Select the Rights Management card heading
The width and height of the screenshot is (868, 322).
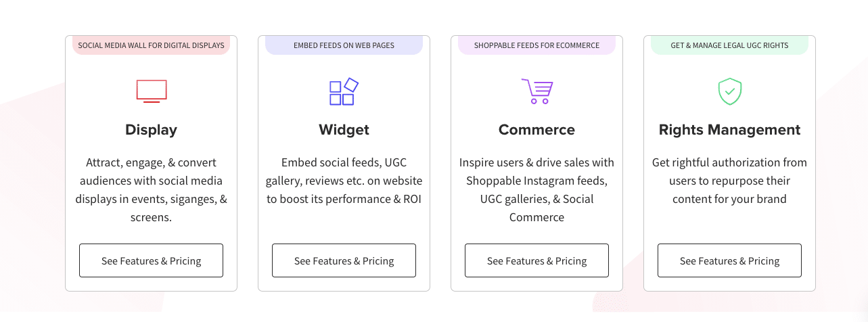pos(729,130)
